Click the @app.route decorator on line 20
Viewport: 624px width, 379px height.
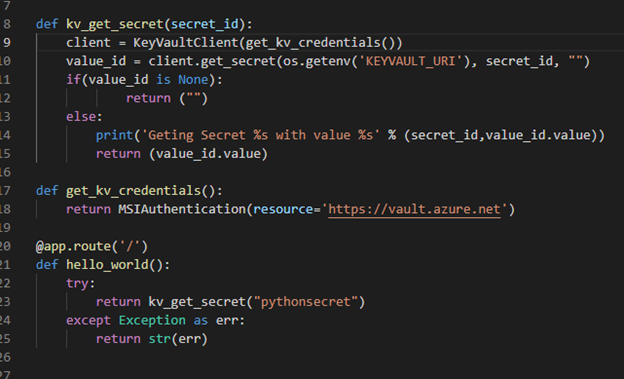pos(92,246)
